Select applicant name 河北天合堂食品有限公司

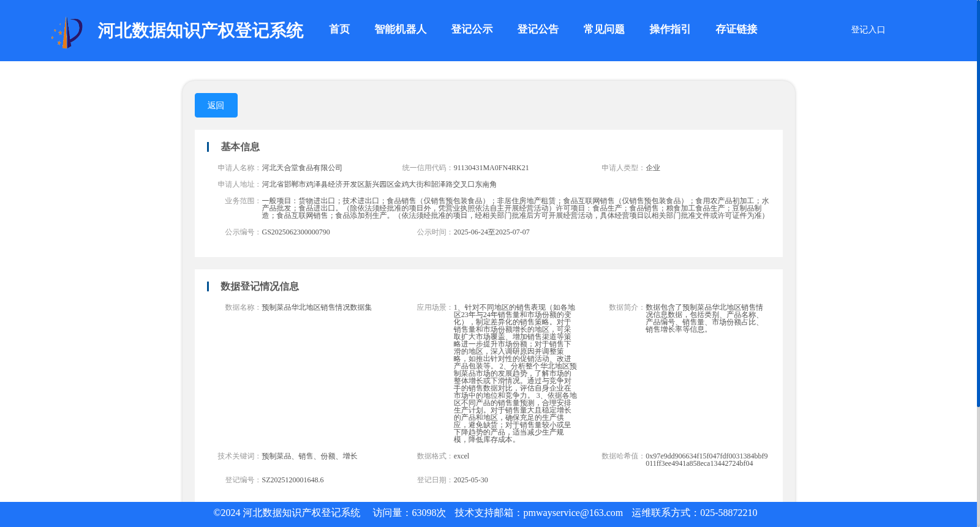(x=302, y=168)
